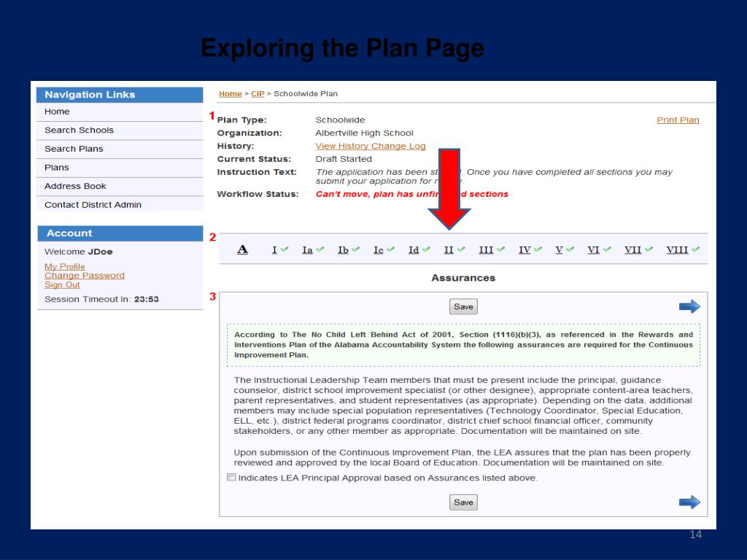The image size is (747, 560).
Task: Click the Session Timeout 23:53 value
Action: (146, 300)
